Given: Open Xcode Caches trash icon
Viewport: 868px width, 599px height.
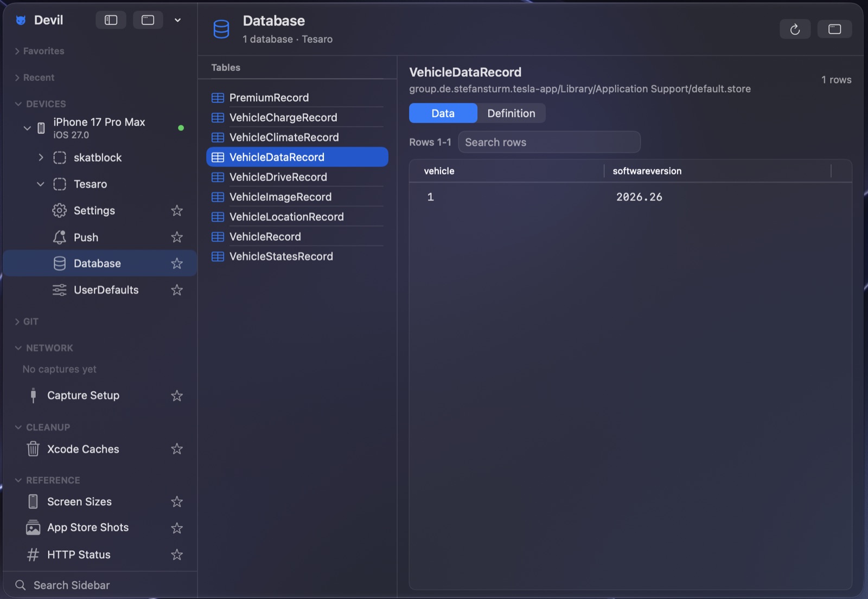Looking at the screenshot, I should (x=33, y=449).
